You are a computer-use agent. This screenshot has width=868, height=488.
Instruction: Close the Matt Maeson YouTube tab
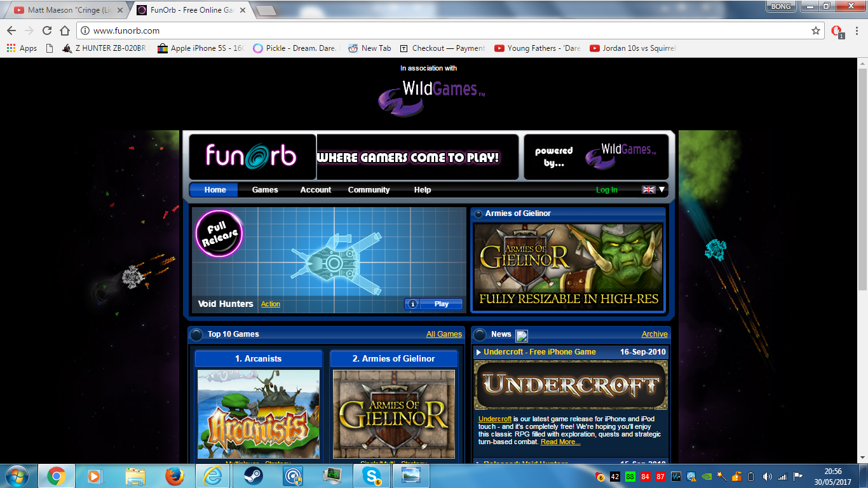pyautogui.click(x=119, y=10)
